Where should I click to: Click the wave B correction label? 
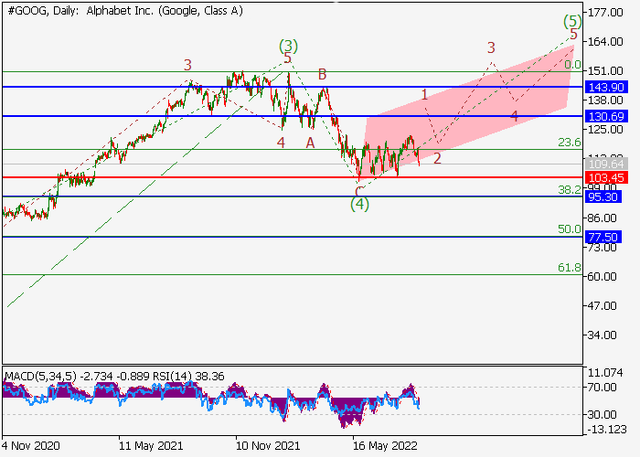click(x=323, y=74)
